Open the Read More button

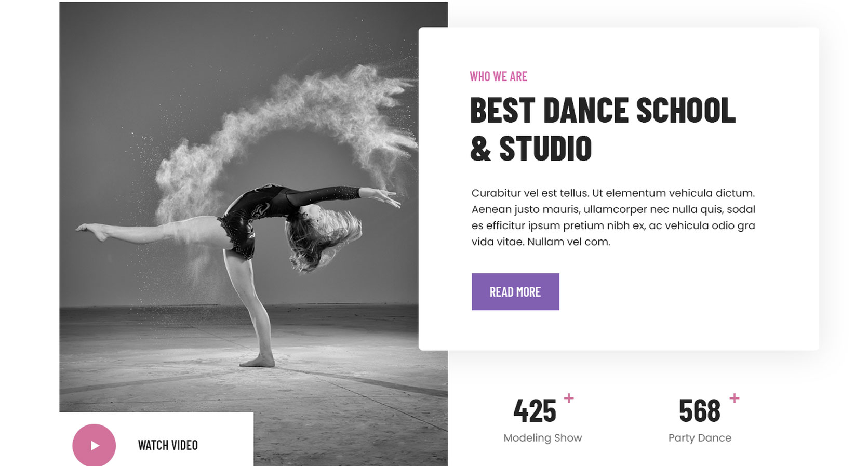(515, 292)
